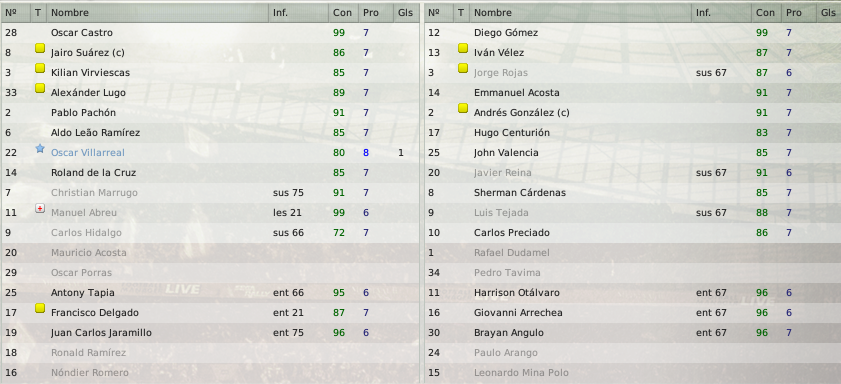Viewport: 841px width, 384px height.
Task: Click Jorge Rojas's yellow card icon
Action: pyautogui.click(x=463, y=68)
